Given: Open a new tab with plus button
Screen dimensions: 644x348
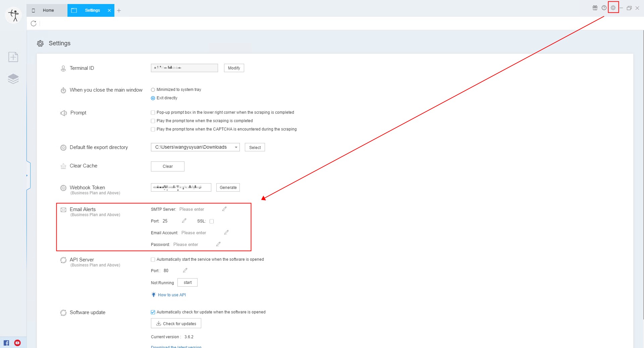Looking at the screenshot, I should (x=119, y=10).
